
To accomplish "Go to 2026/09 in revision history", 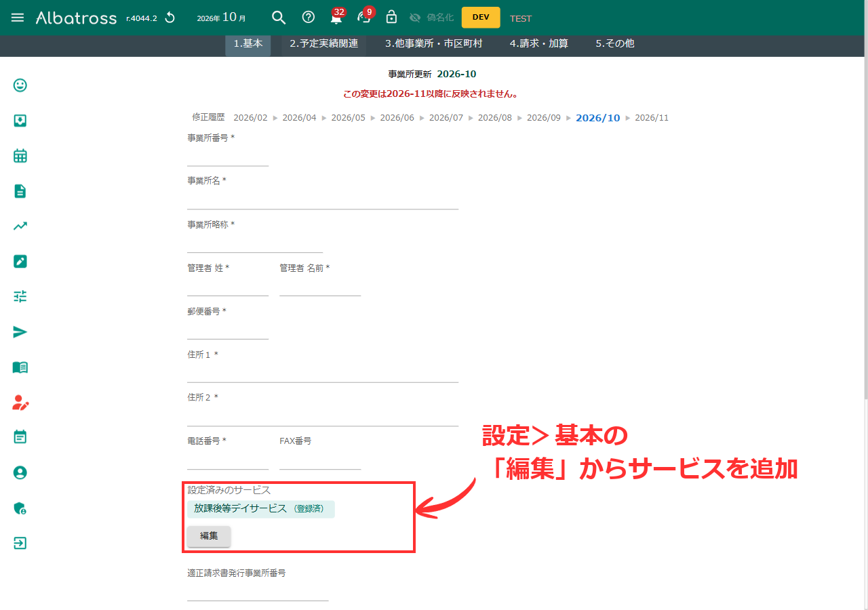I will tap(544, 118).
